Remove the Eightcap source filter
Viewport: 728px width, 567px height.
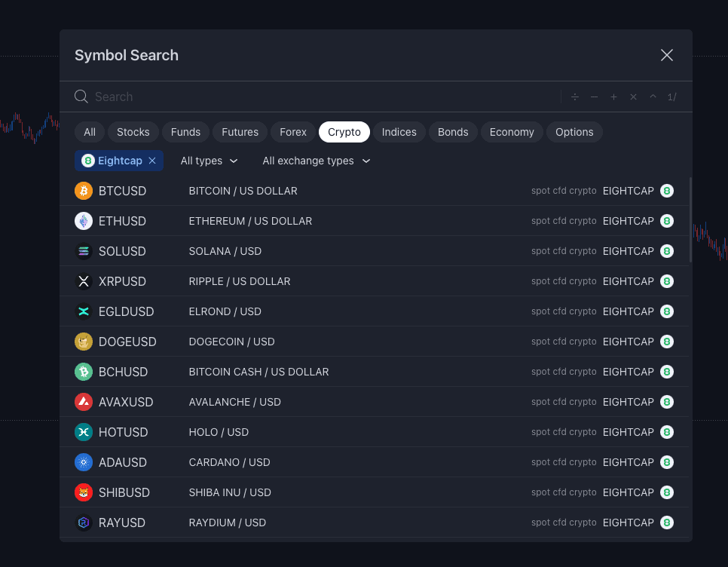(x=152, y=161)
